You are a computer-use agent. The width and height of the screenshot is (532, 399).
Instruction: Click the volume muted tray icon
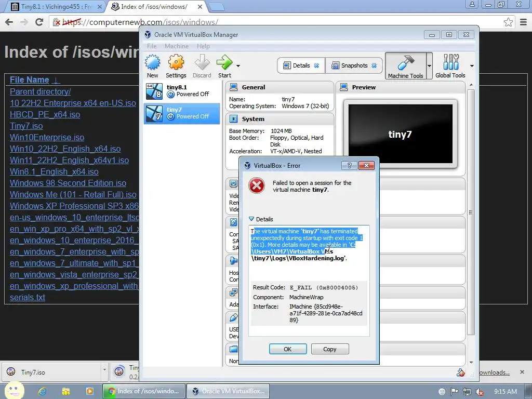480,392
